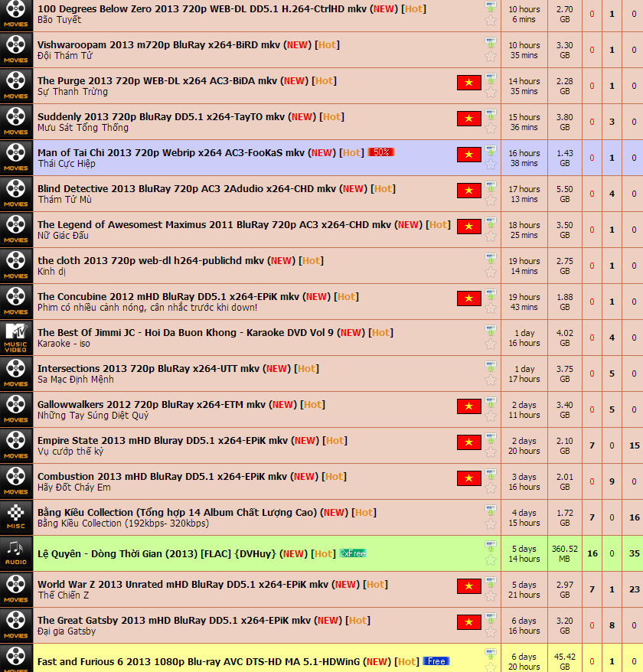Bookmark Blind Detective using its star icon
This screenshot has height=672, width=643.
pos(491,200)
